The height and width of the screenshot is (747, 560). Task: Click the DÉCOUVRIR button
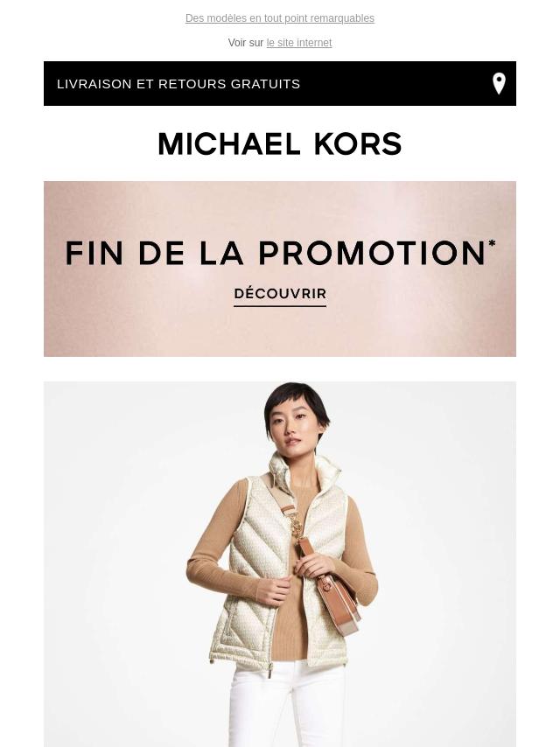[x=280, y=295]
